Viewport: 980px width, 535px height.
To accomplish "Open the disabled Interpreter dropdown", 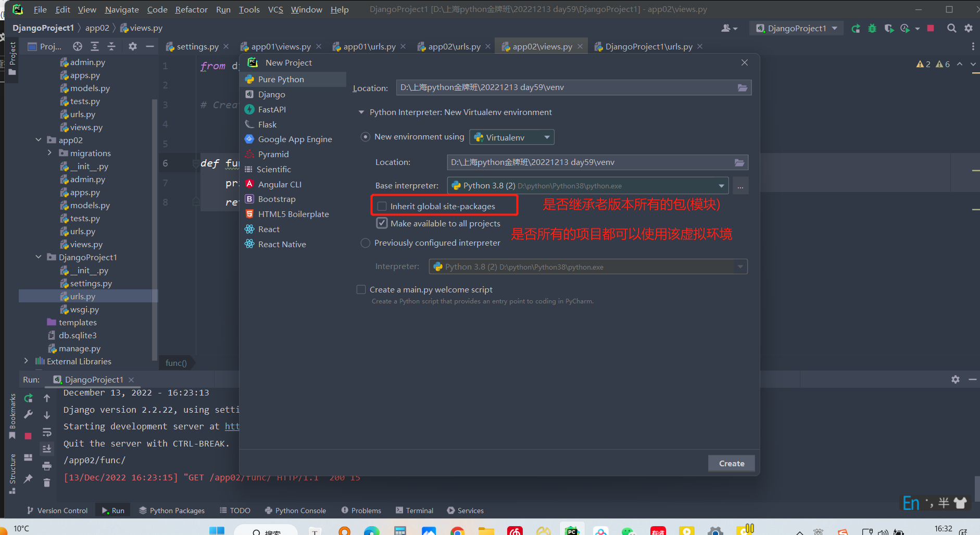I will tap(588, 267).
